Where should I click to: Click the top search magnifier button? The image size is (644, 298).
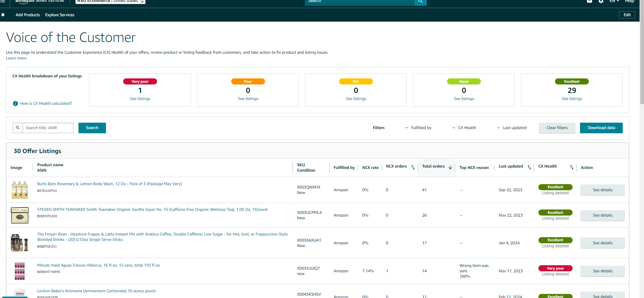click(420, 2)
